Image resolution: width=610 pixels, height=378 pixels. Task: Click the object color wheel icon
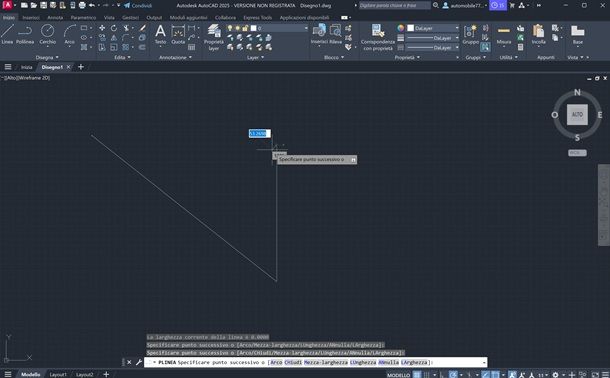[x=400, y=28]
